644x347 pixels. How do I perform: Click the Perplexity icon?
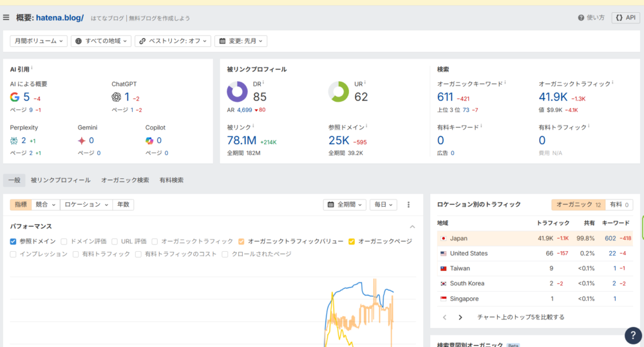tap(14, 140)
